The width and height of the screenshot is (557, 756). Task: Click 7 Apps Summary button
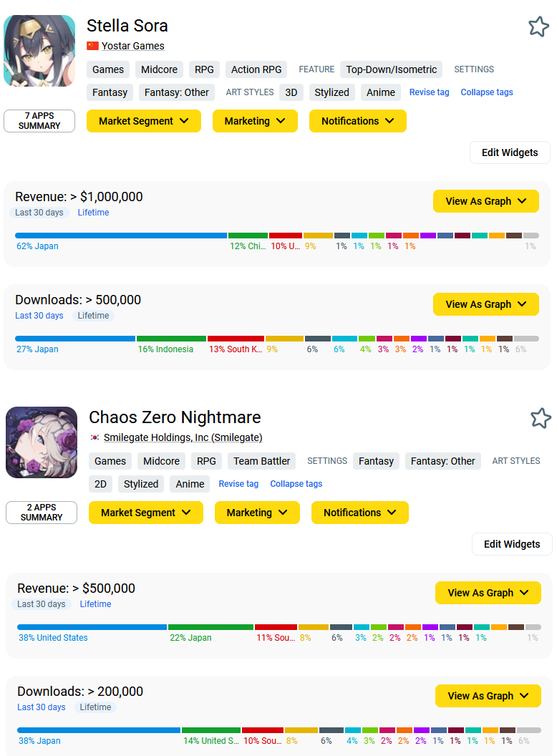39,121
